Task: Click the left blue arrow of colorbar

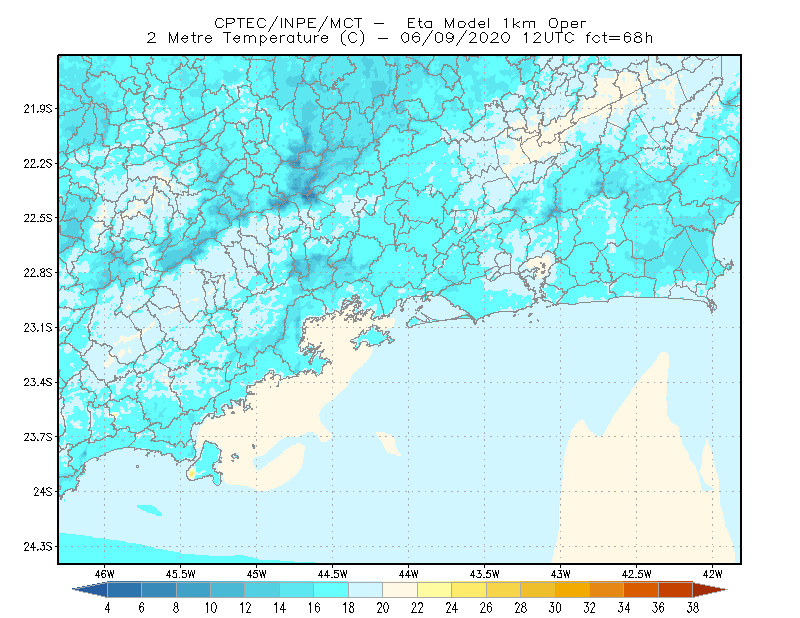Action: [90, 590]
